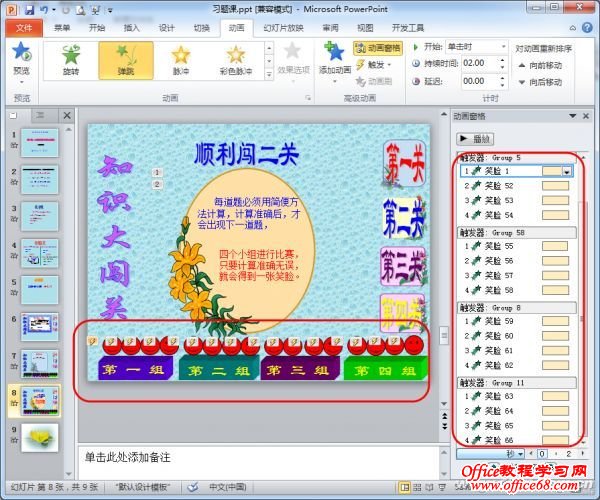Image resolution: width=600 pixels, height=500 pixels.
Task: Switch to the 切换 ribbon tab
Action: 202,28
